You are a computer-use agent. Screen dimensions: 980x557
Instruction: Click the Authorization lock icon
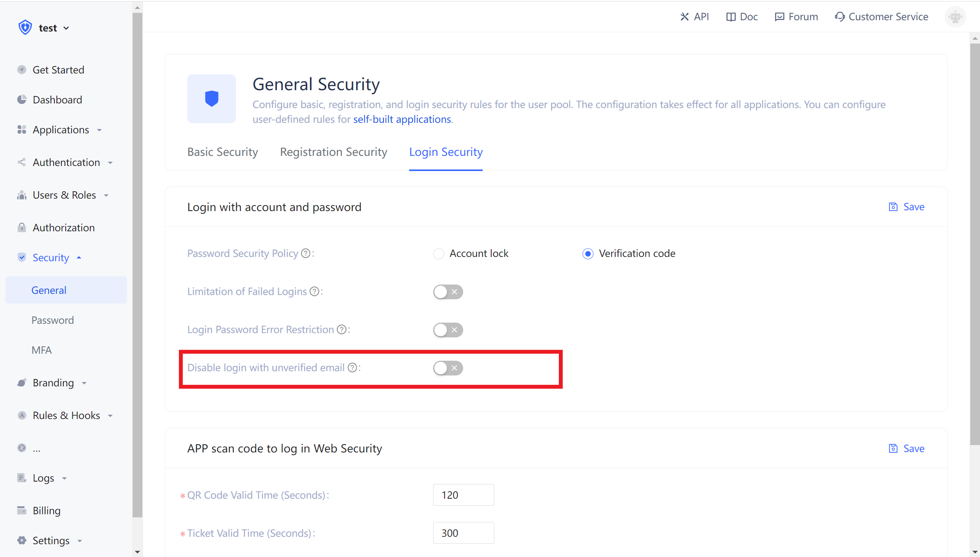click(22, 227)
